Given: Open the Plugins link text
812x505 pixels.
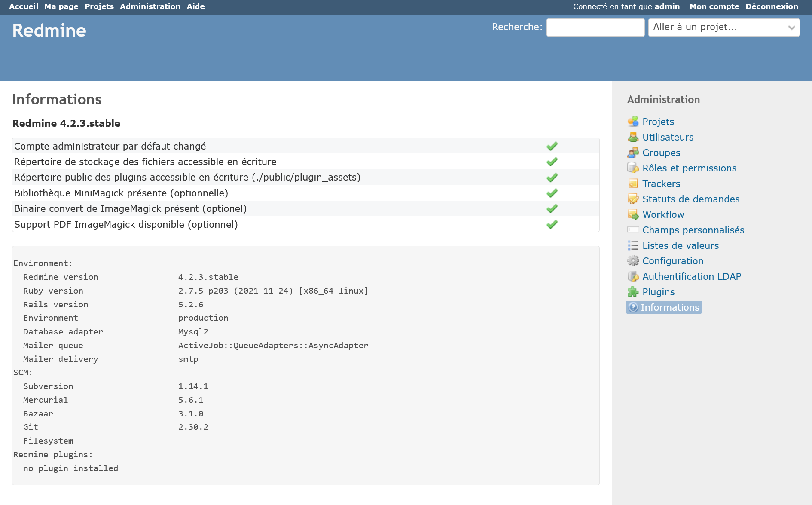Looking at the screenshot, I should pyautogui.click(x=659, y=292).
